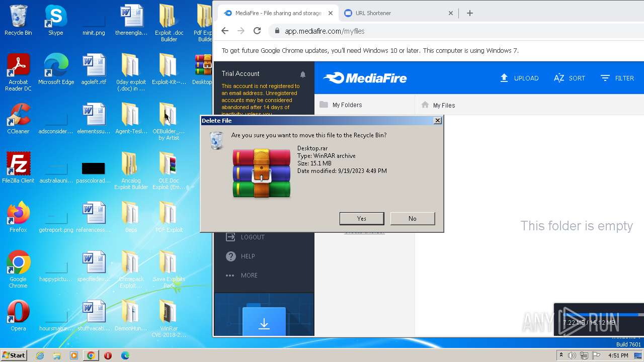Viewport: 644px width, 362px height.
Task: Close the URL Shortener tab
Action: tap(451, 13)
